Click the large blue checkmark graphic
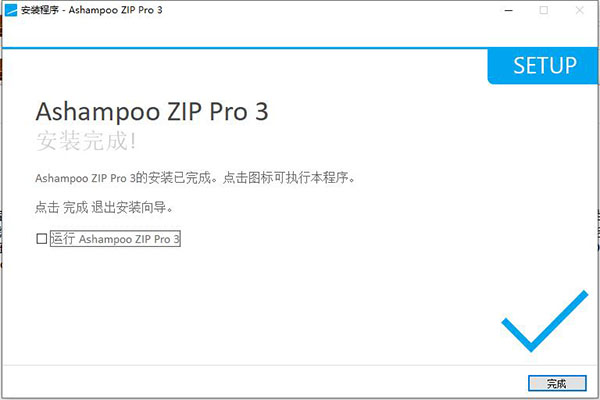The height and width of the screenshot is (400, 600). (545, 321)
